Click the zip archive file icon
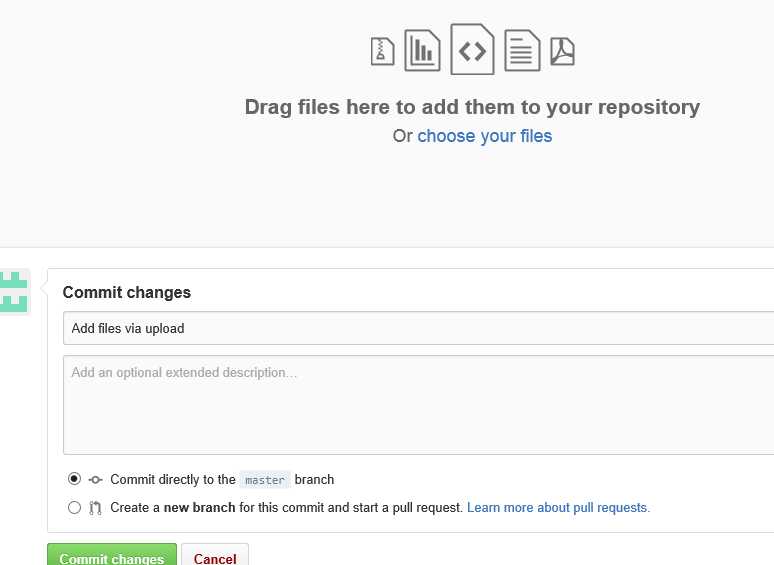 [383, 51]
